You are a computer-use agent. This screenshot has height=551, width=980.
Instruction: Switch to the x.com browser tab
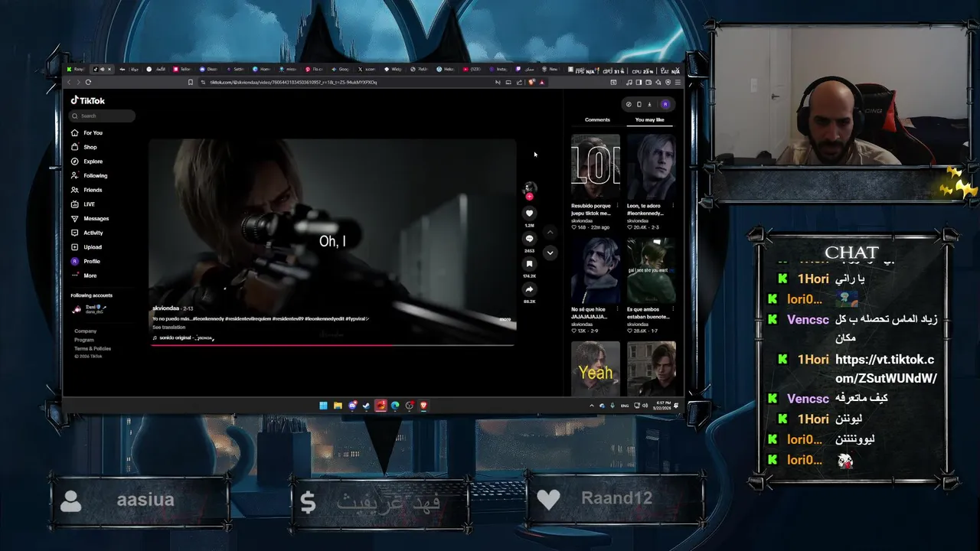[367, 69]
